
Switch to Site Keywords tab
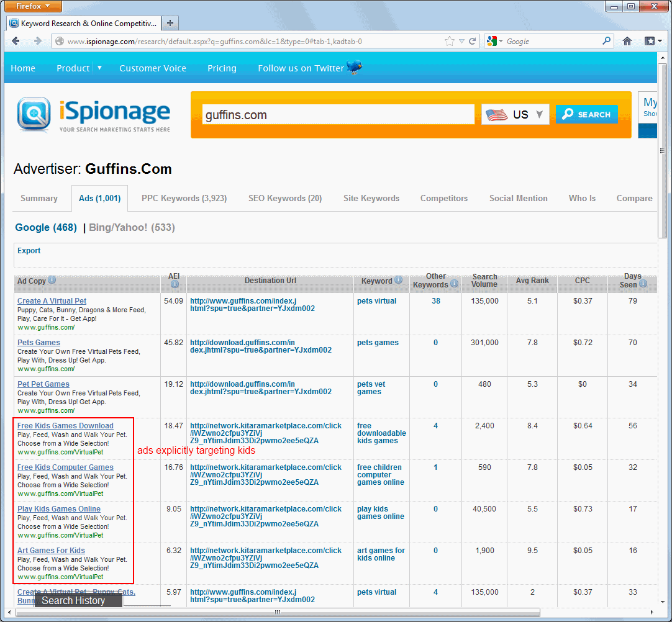[371, 199]
